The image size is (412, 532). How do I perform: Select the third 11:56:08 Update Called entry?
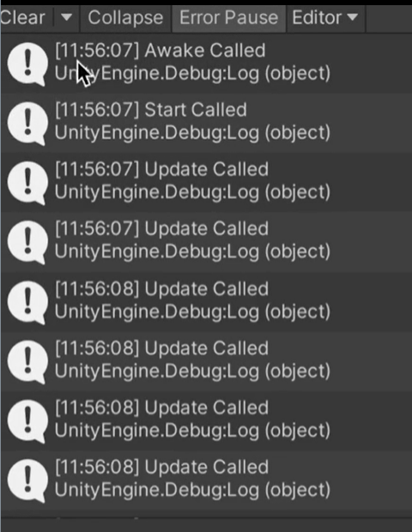click(x=206, y=420)
